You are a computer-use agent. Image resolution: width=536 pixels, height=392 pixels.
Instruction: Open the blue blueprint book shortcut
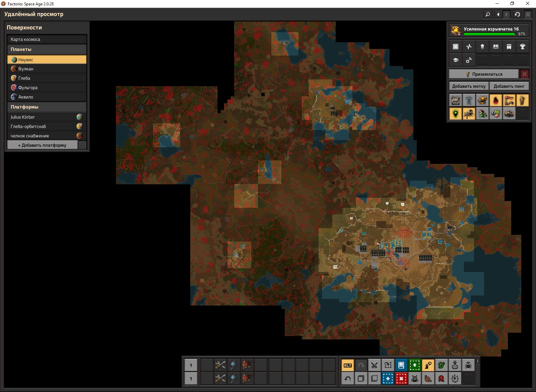(x=401, y=365)
